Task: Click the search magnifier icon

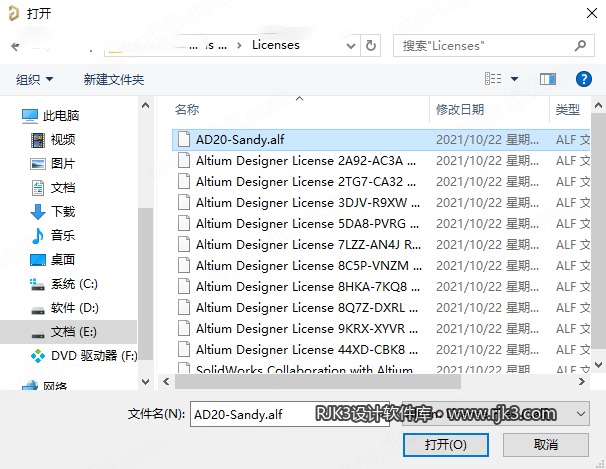Action: (x=580, y=46)
